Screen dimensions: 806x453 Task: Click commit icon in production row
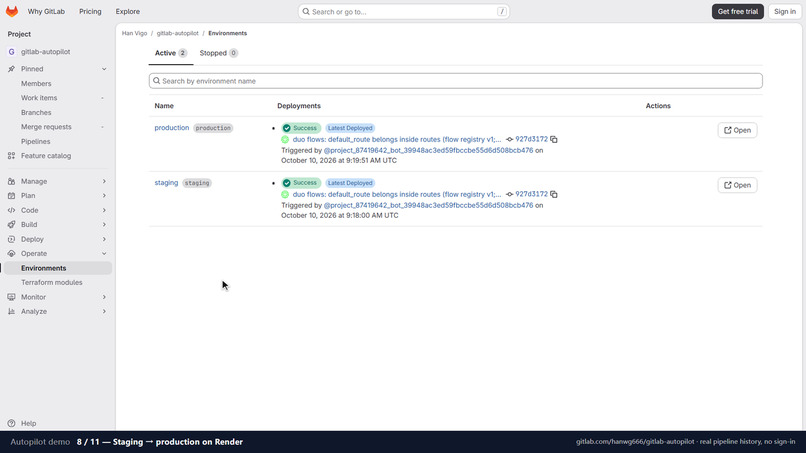(x=509, y=139)
